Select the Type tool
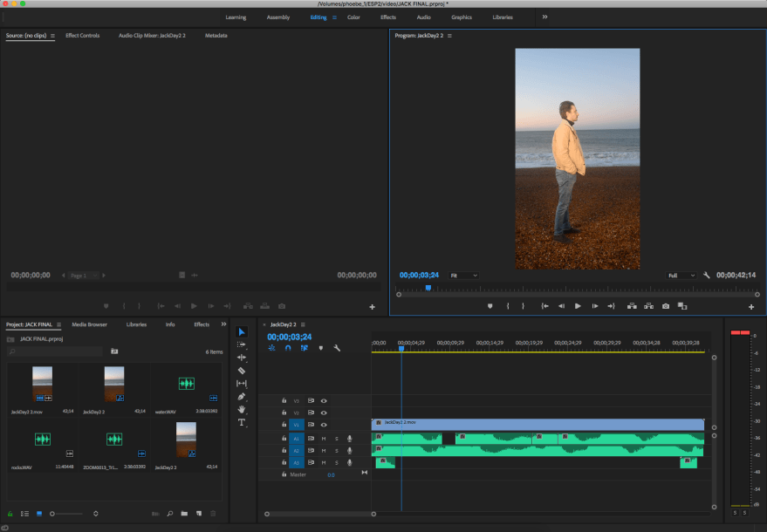The width and height of the screenshot is (767, 532). coord(243,422)
